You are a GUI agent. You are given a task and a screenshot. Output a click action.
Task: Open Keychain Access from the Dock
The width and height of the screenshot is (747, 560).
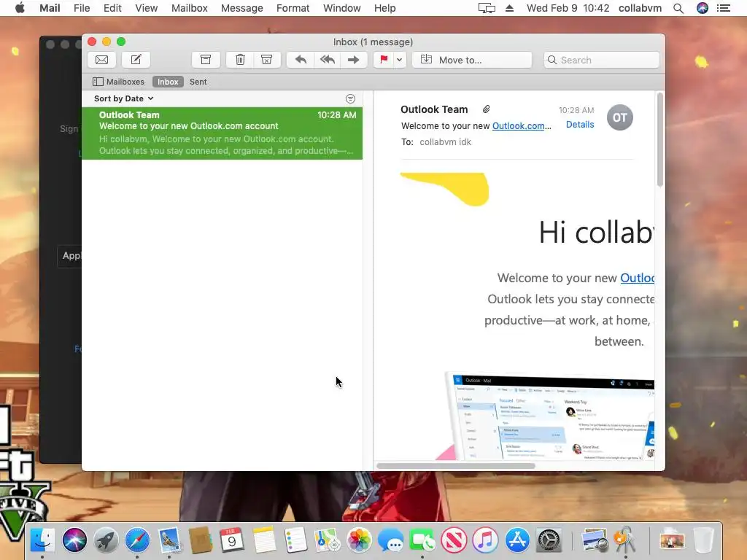click(625, 540)
